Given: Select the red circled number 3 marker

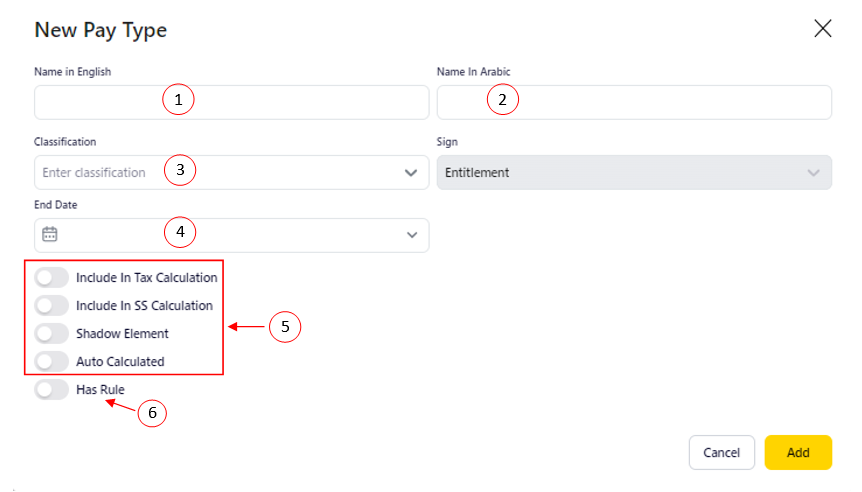Looking at the screenshot, I should point(180,170).
